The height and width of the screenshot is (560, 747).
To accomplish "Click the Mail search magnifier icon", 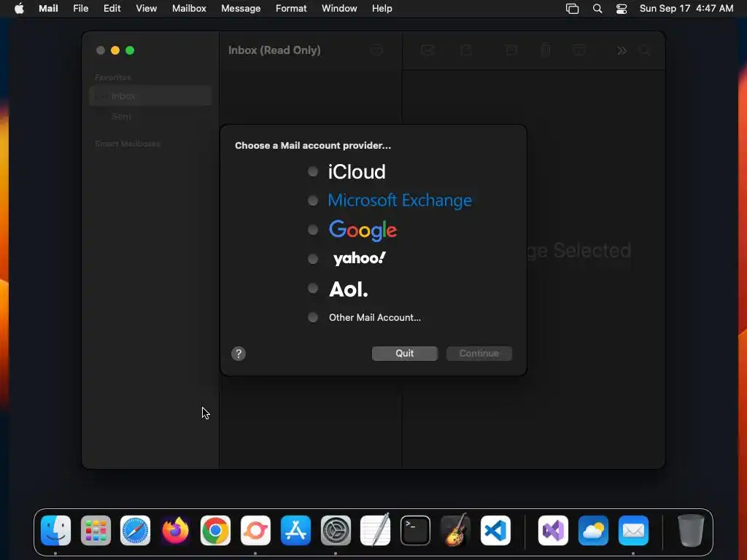I will click(645, 50).
